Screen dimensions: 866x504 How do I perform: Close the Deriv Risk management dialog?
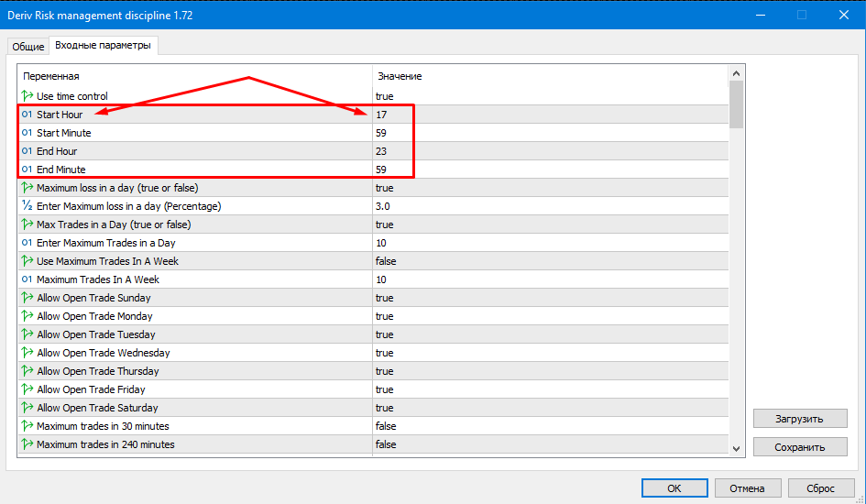coord(844,15)
